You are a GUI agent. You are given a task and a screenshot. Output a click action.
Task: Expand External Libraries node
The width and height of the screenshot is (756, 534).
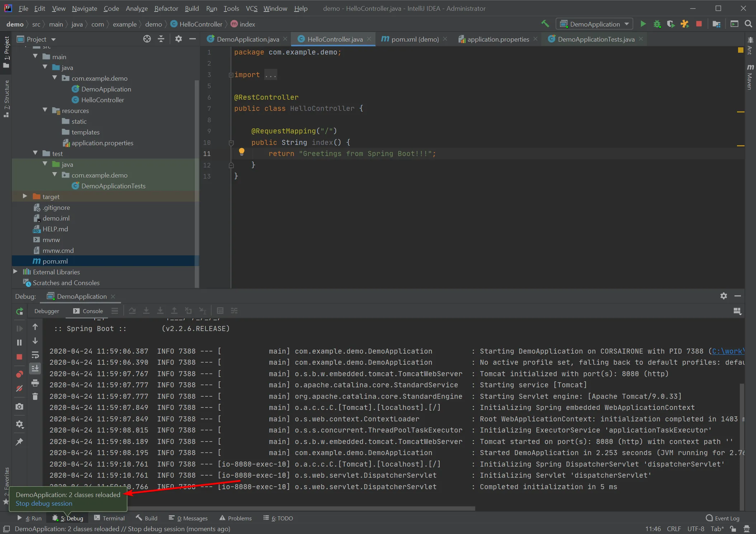[x=15, y=271]
